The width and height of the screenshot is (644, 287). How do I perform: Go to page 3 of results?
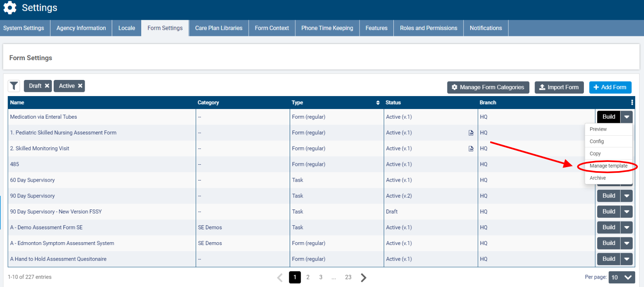(321, 277)
